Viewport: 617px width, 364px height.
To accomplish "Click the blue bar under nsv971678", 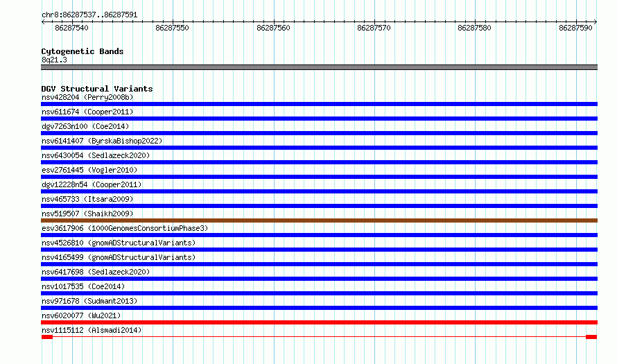I will pyautogui.click(x=319, y=308).
